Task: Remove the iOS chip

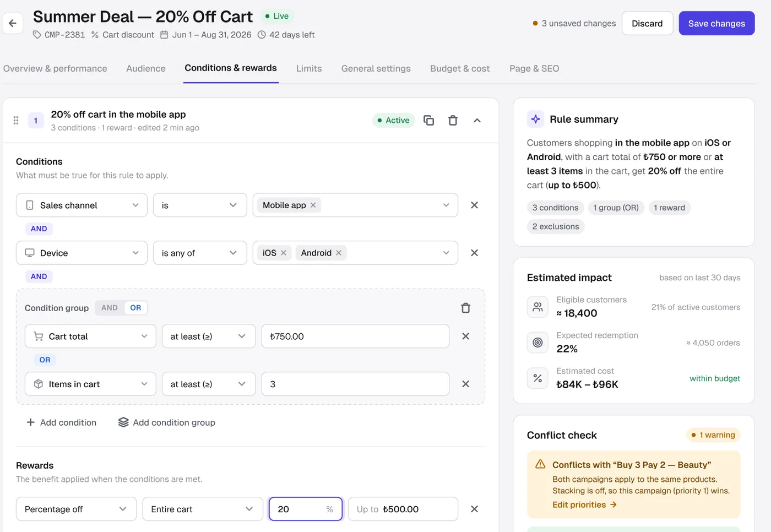Action: click(284, 253)
